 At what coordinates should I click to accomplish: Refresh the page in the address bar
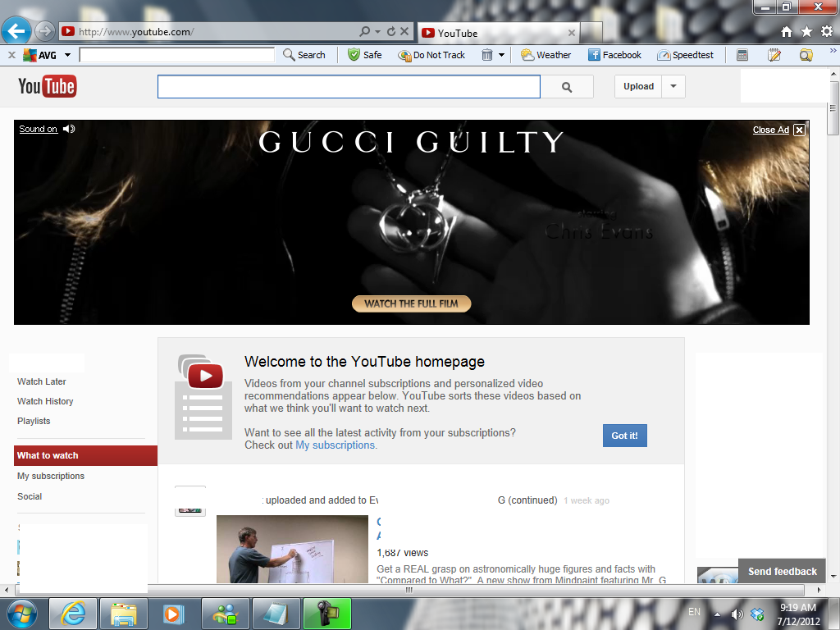pyautogui.click(x=391, y=32)
